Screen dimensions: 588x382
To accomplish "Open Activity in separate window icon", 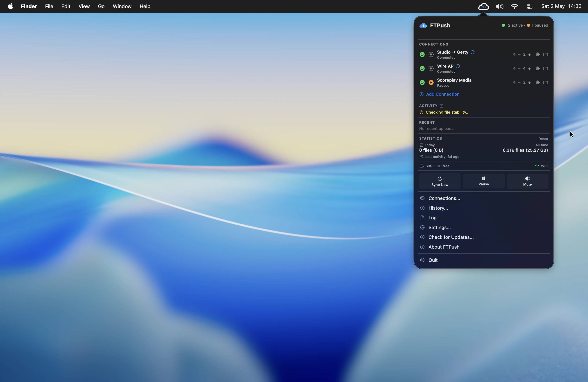I will click(x=442, y=106).
